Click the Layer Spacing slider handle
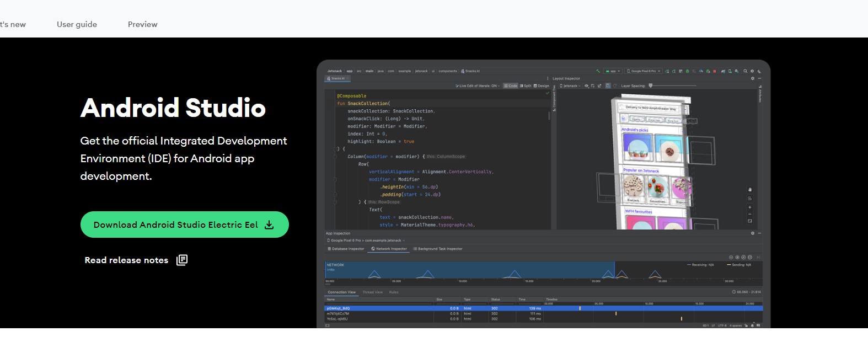Viewport: 868px width, 358px height. 651,86
